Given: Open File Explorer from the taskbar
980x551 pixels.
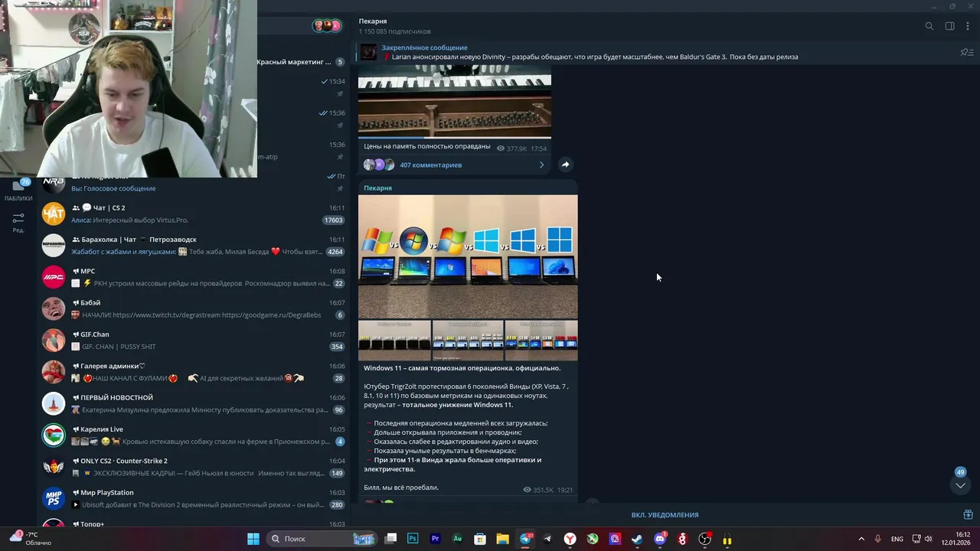Looking at the screenshot, I should pos(502,539).
